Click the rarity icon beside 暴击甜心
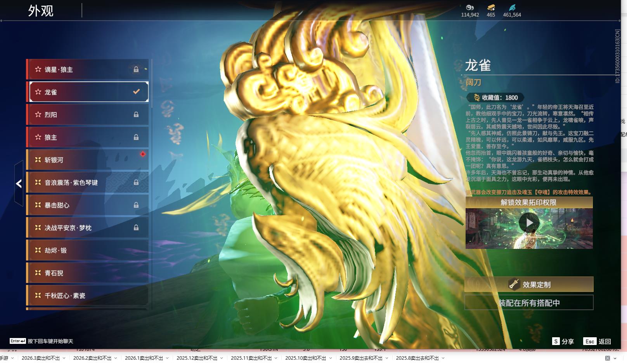The height and width of the screenshot is (364, 627). [x=38, y=205]
